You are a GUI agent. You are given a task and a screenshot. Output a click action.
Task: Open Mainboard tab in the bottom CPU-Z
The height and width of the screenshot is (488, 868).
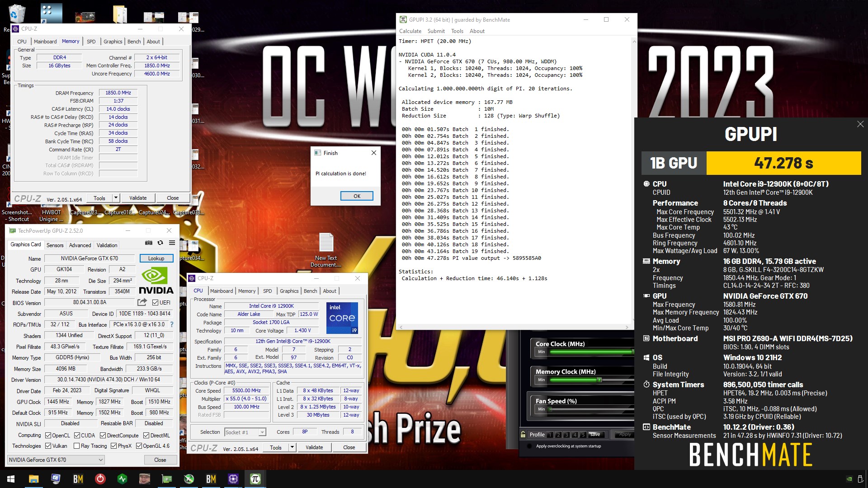[222, 291]
